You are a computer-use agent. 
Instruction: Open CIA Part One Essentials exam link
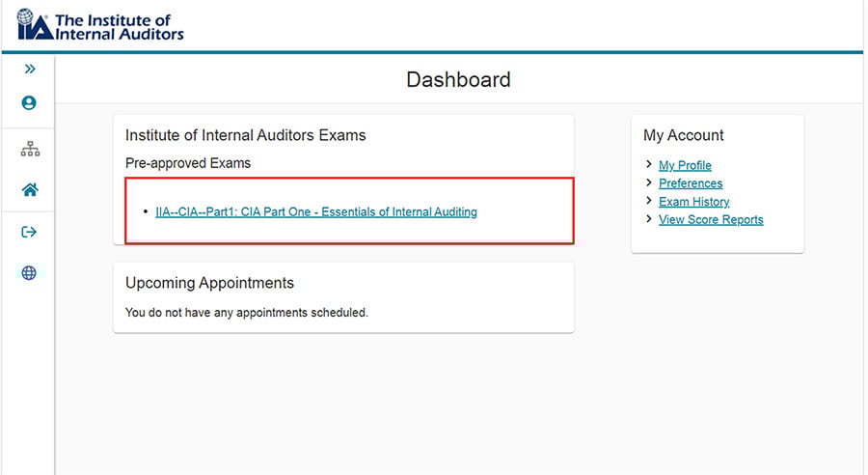[x=316, y=211]
